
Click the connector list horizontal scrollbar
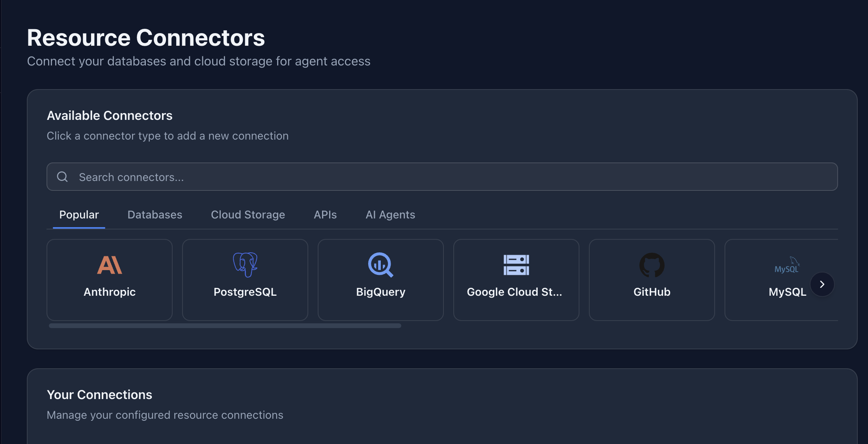(x=224, y=326)
